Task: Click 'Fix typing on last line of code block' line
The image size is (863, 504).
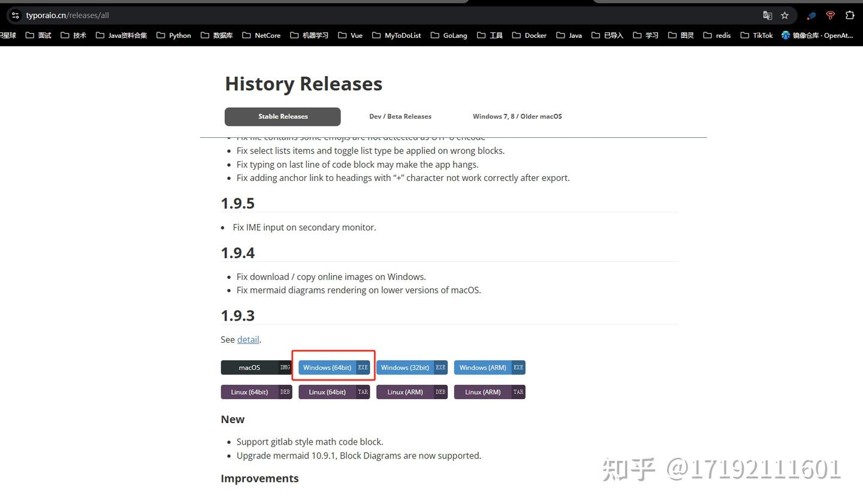Action: [358, 164]
